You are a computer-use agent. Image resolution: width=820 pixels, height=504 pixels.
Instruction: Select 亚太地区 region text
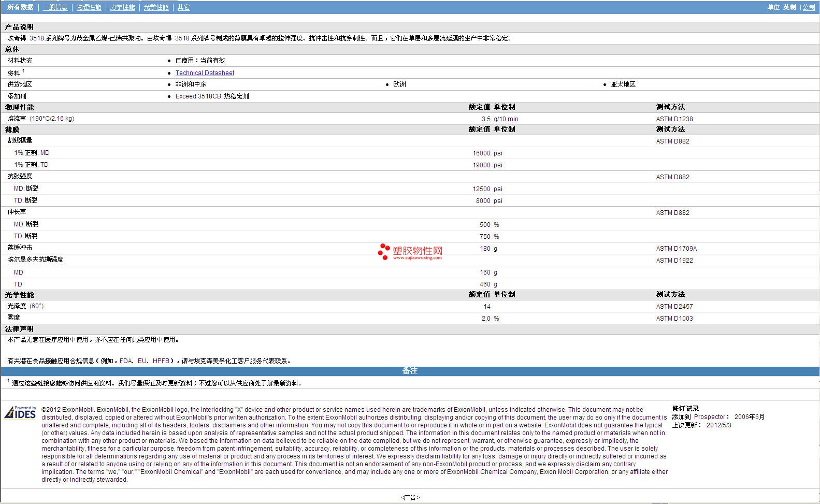[x=623, y=84]
